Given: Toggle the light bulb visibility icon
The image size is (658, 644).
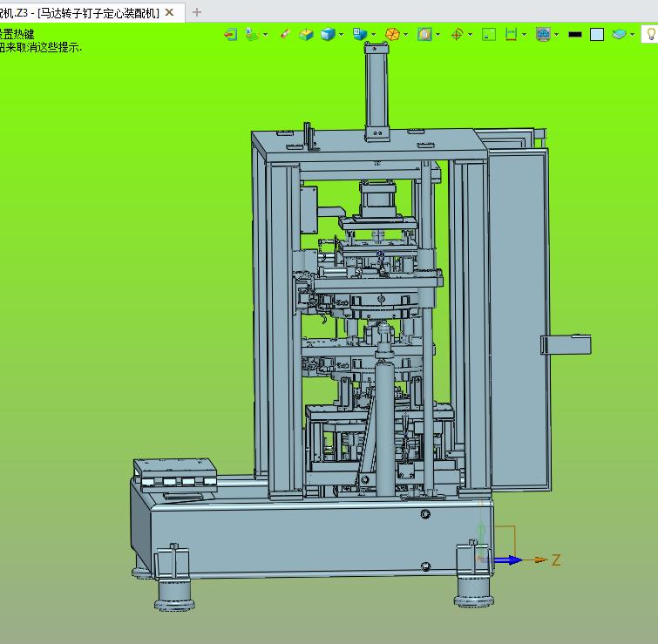Looking at the screenshot, I should click(x=651, y=34).
